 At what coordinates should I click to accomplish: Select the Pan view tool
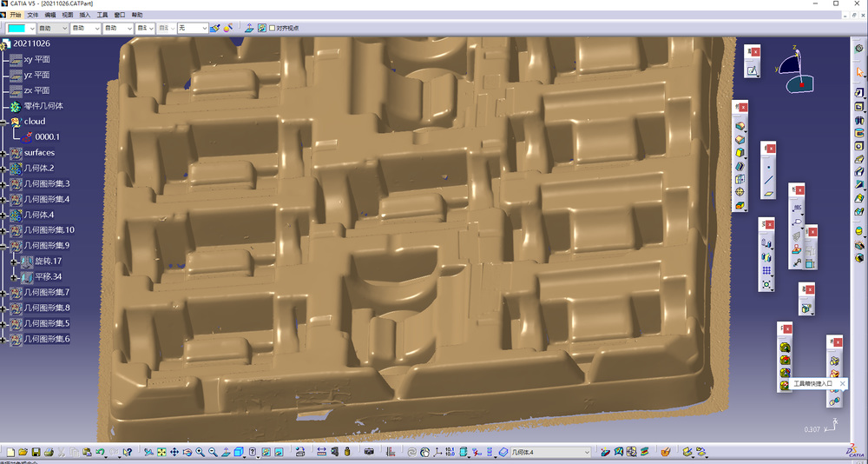(174, 452)
